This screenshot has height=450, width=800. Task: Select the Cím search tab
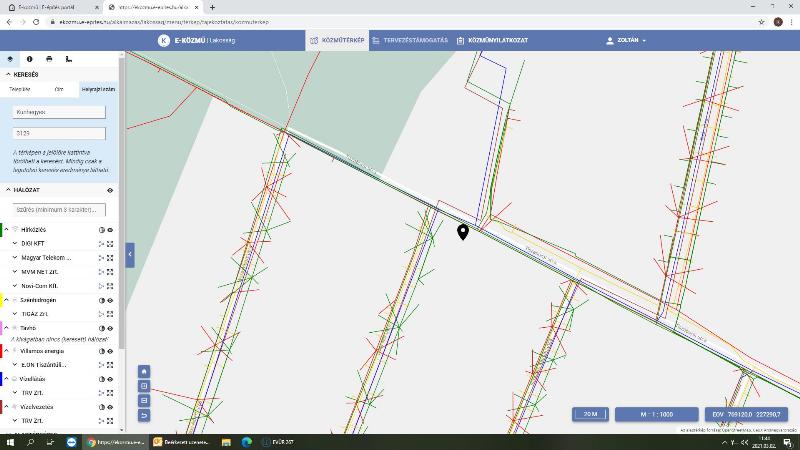coord(59,89)
